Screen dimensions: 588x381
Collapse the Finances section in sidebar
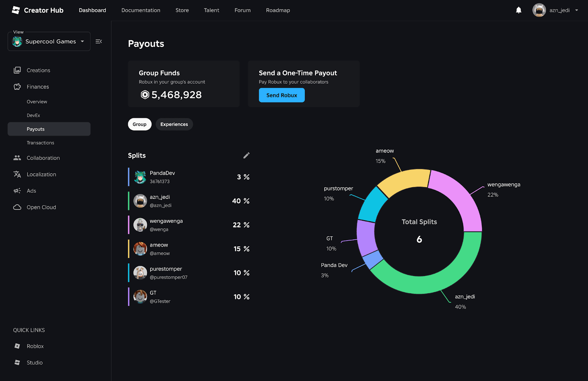click(x=37, y=87)
